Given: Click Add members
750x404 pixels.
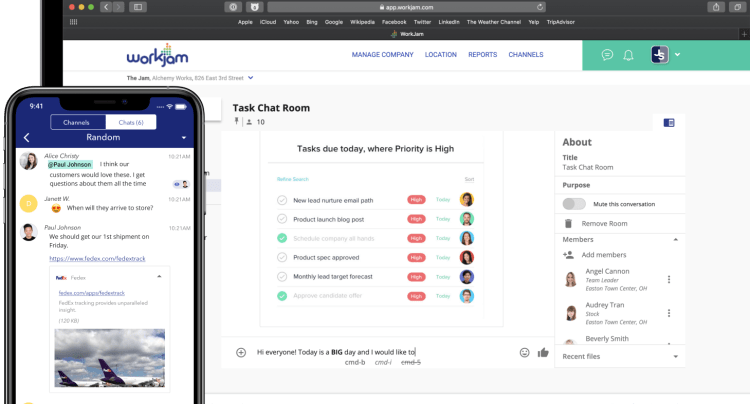Looking at the screenshot, I should tap(604, 255).
